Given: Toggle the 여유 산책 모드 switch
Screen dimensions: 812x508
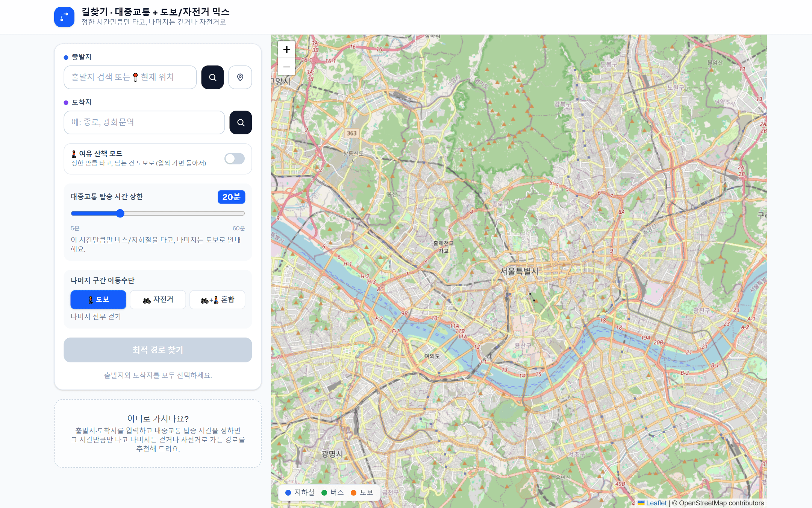Looking at the screenshot, I should pyautogui.click(x=235, y=159).
